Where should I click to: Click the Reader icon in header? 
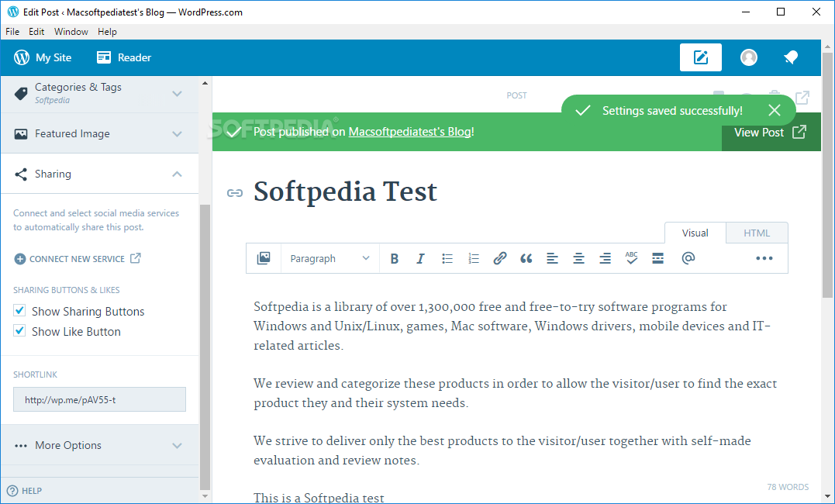tap(104, 57)
